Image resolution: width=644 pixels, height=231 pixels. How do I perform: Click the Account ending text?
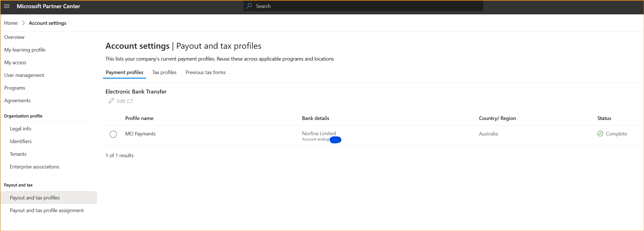coord(316,139)
